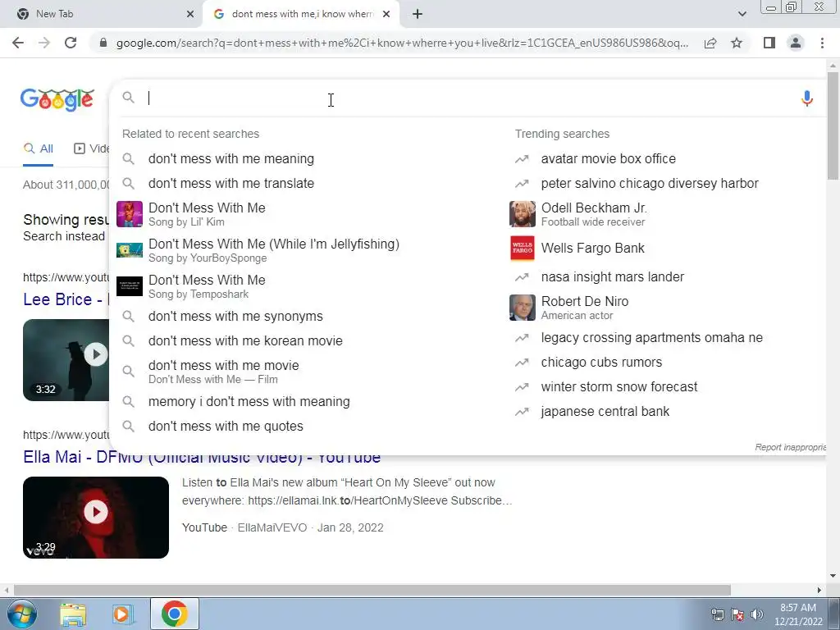840x630 pixels.
Task: Select the All results tab
Action: 38,149
